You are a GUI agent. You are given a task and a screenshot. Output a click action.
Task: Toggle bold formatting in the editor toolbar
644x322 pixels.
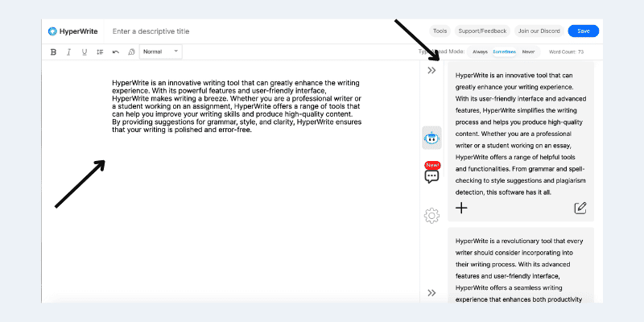click(53, 52)
